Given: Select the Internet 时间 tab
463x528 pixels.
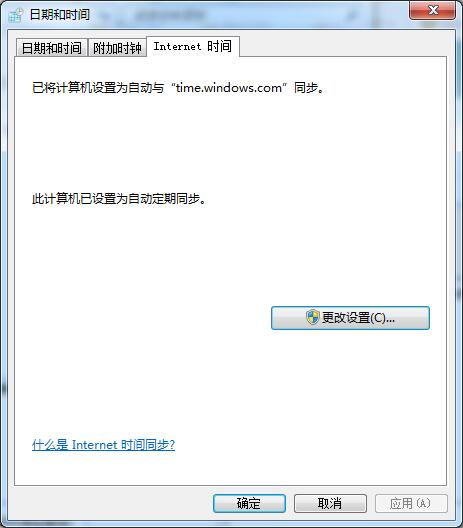Looking at the screenshot, I should pyautogui.click(x=193, y=46).
